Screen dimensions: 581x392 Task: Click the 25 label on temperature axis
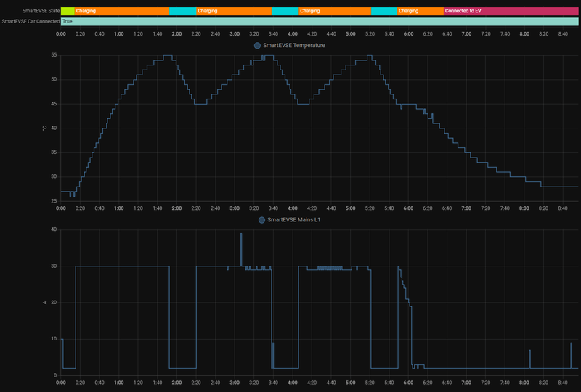[x=54, y=201]
